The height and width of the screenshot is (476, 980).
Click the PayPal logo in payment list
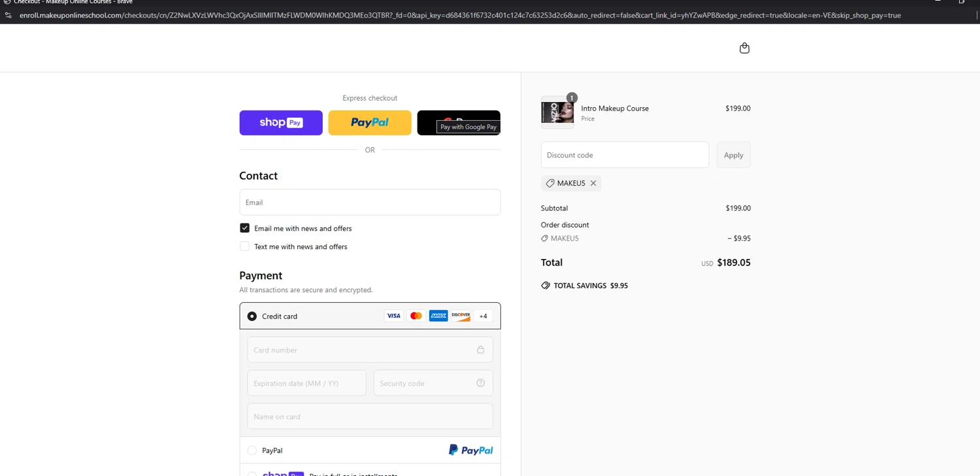click(x=470, y=450)
